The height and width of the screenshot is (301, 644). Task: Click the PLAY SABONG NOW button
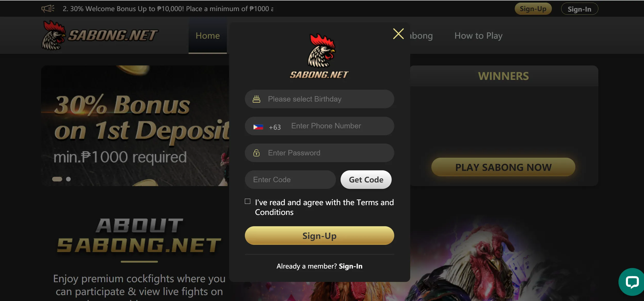tap(503, 167)
